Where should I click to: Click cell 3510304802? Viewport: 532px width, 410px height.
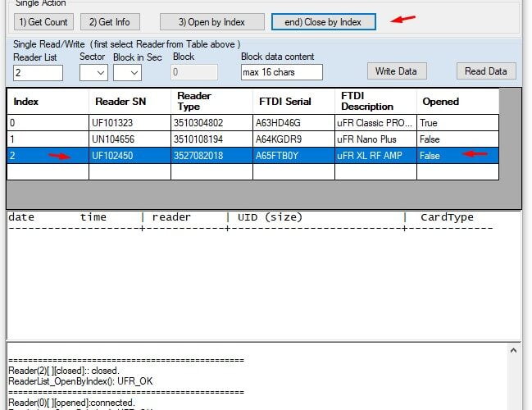pyautogui.click(x=211, y=123)
